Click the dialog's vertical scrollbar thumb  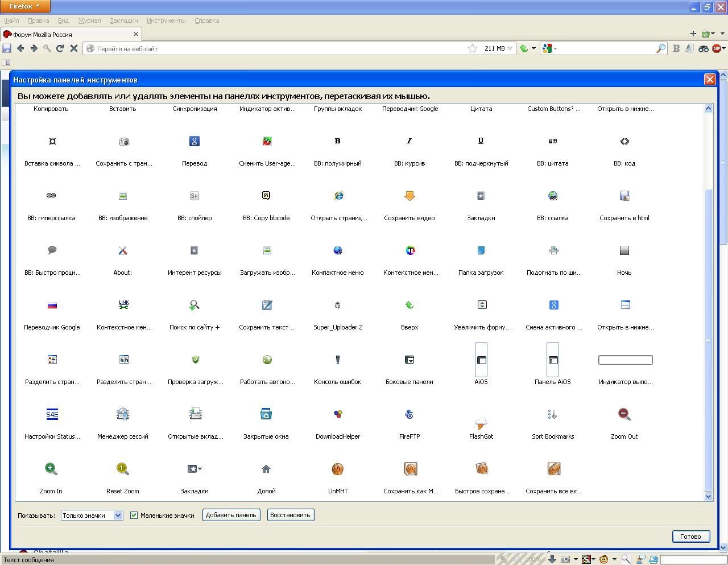pyautogui.click(x=708, y=340)
